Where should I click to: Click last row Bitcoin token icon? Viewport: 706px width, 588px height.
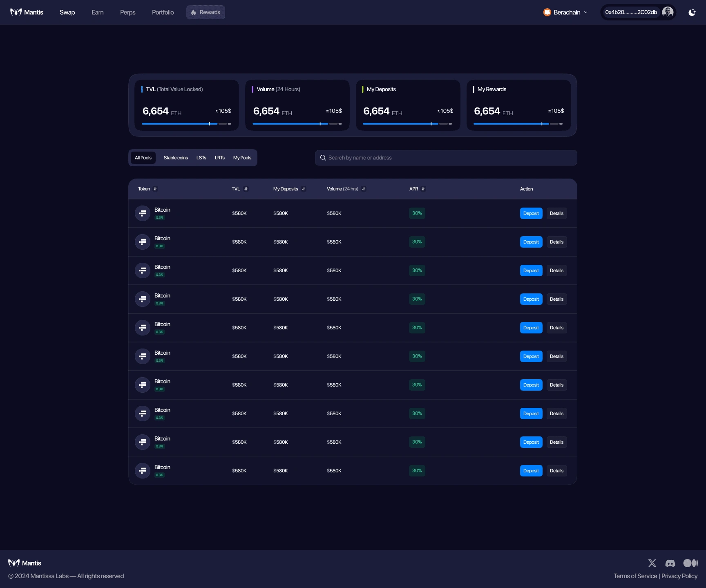[143, 471]
